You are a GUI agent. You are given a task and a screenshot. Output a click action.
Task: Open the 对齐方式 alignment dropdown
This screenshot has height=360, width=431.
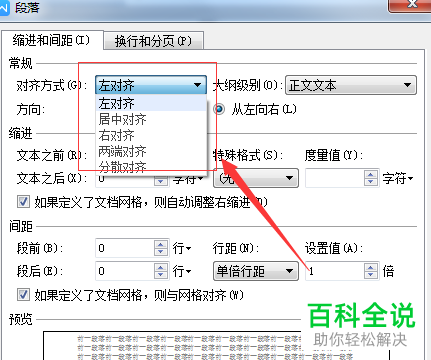[x=151, y=85]
